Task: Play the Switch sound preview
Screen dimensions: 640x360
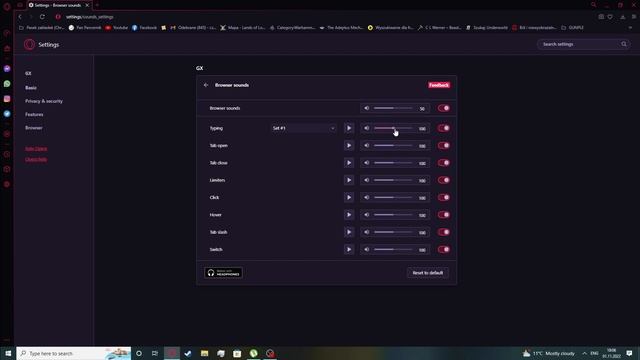Action: [x=349, y=249]
